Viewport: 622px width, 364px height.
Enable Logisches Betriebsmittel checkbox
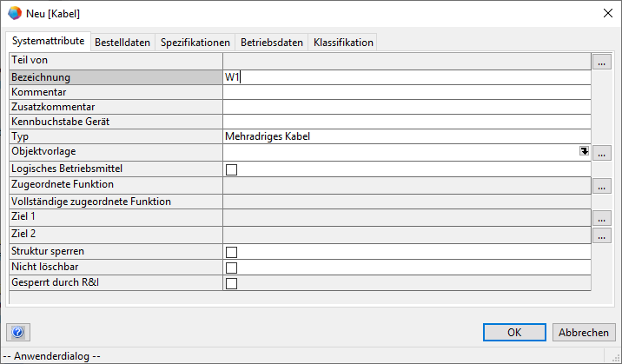tap(231, 169)
